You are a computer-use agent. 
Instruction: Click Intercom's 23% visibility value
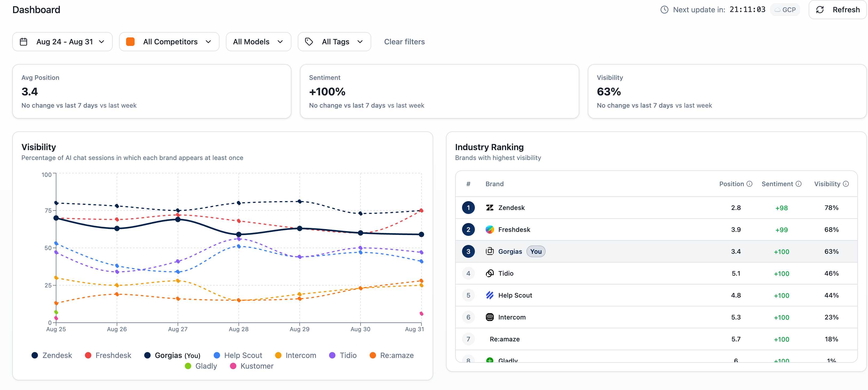[831, 317]
